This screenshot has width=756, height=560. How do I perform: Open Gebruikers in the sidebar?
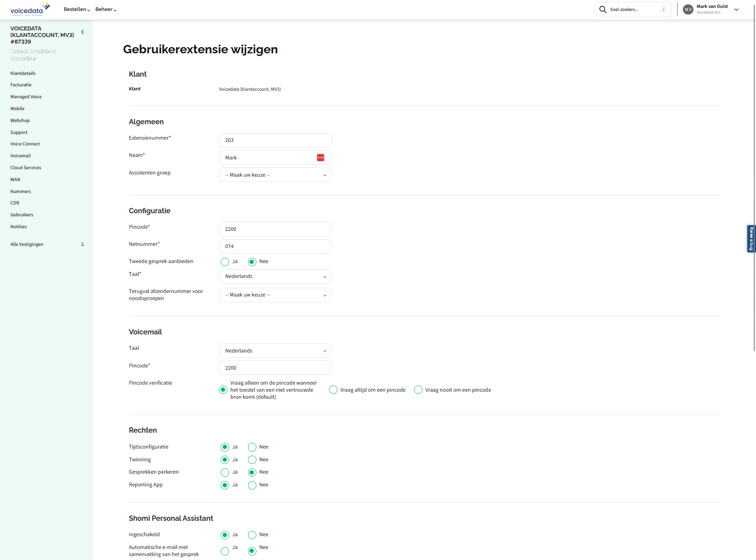coord(22,215)
